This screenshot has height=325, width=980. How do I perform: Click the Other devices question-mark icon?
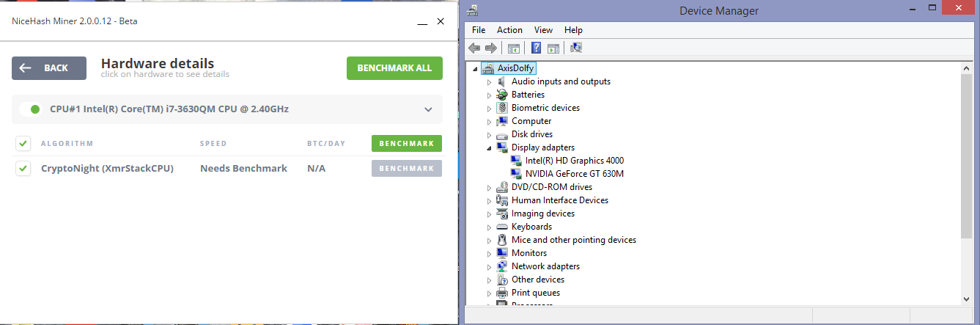tap(502, 280)
